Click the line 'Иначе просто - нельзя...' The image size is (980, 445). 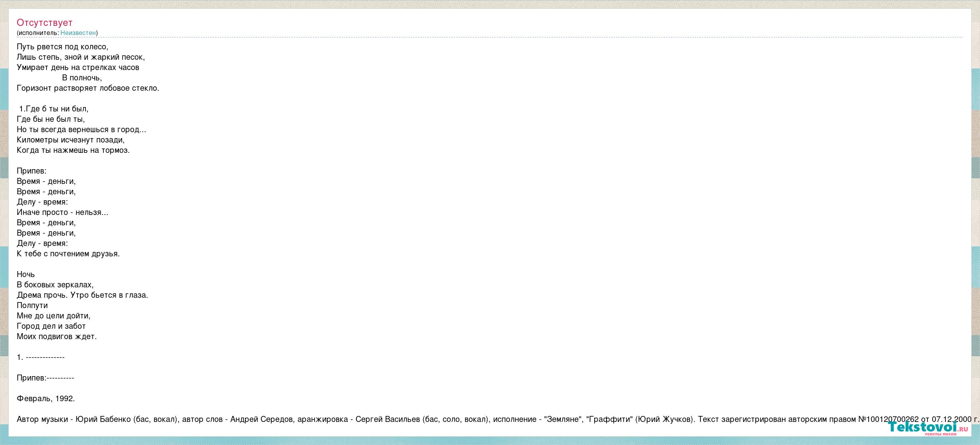[x=62, y=212]
